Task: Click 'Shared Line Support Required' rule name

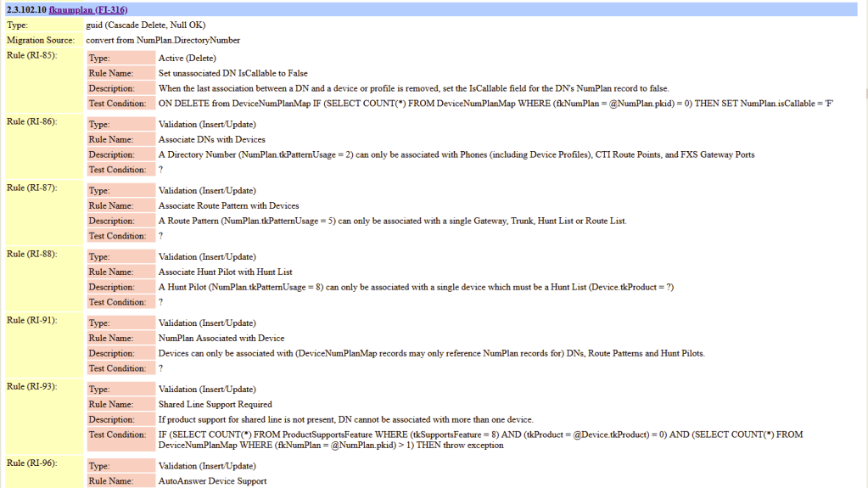Action: coord(216,405)
